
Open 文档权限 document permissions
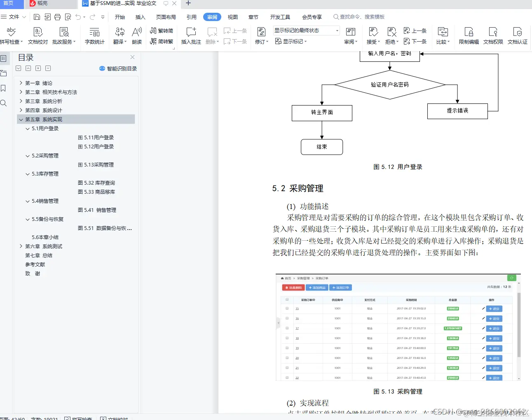(x=493, y=35)
